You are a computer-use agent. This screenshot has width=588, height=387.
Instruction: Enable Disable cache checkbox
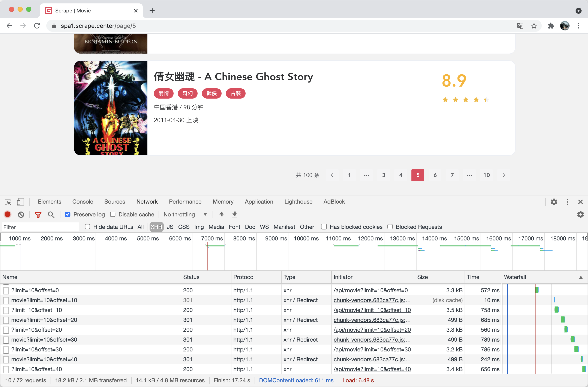(113, 214)
